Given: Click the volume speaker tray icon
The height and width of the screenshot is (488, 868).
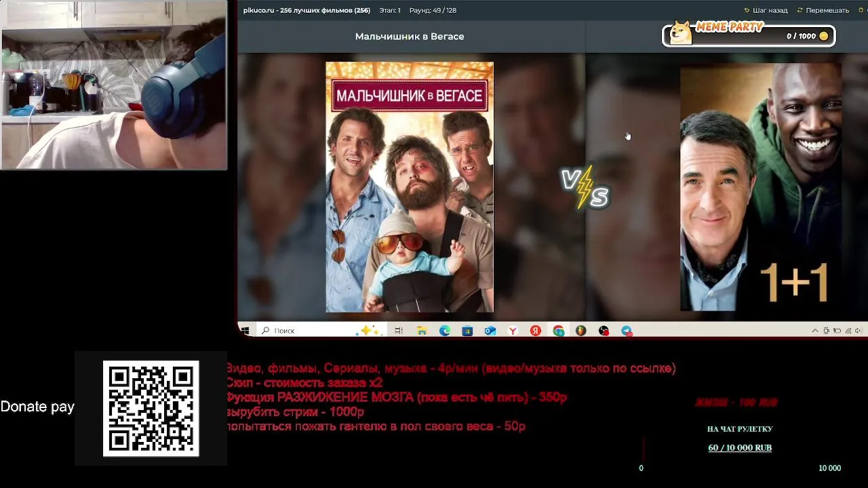Looking at the screenshot, I should 858,331.
